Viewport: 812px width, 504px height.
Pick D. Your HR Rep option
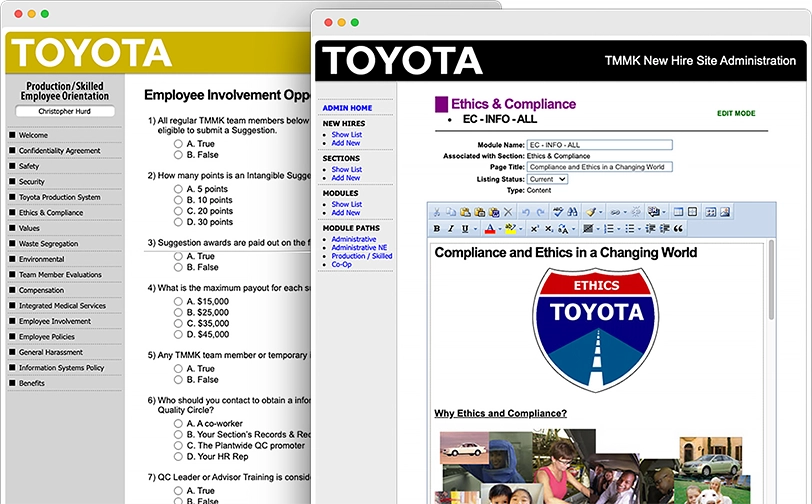(178, 456)
